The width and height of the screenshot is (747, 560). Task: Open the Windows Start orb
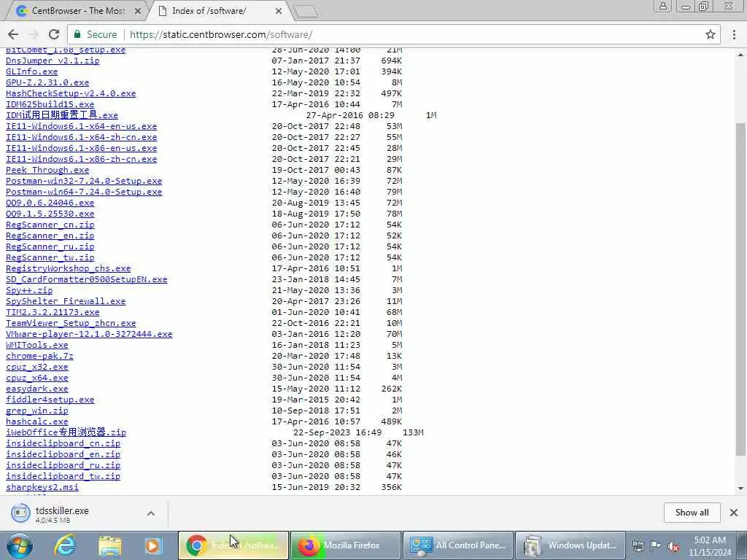click(19, 545)
